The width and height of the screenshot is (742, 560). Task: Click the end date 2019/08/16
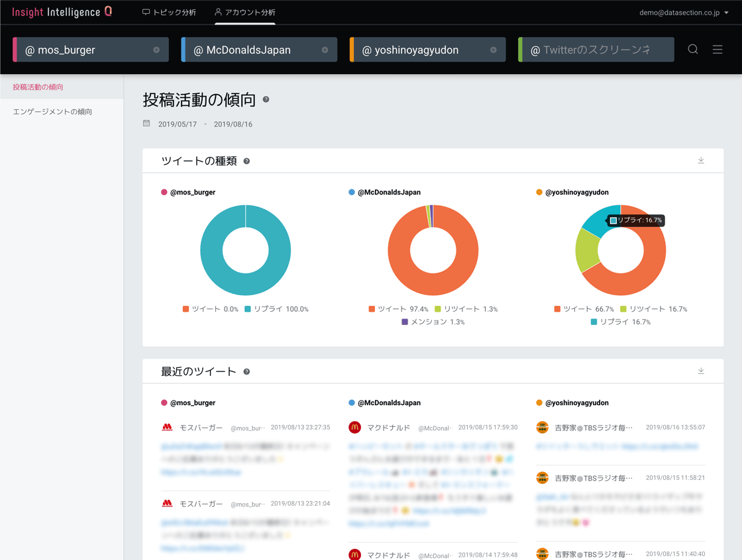[233, 124]
